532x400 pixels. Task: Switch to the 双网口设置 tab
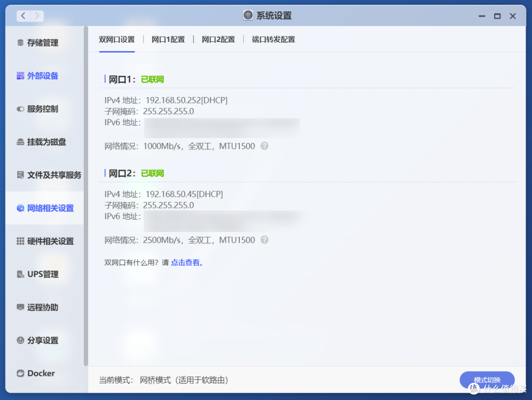click(x=117, y=39)
